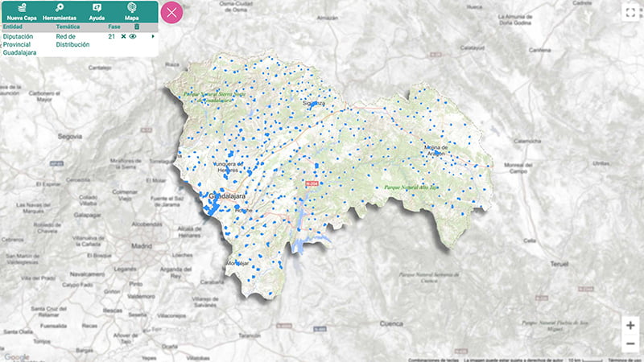Viewport: 644px width, 362px height.
Task: Open Términos de uso link
Action: [x=625, y=359]
